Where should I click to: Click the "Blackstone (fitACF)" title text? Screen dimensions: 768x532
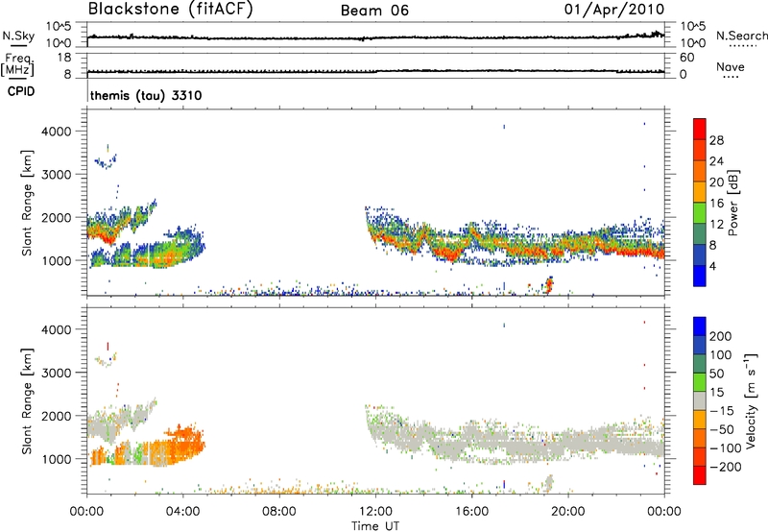pos(170,9)
